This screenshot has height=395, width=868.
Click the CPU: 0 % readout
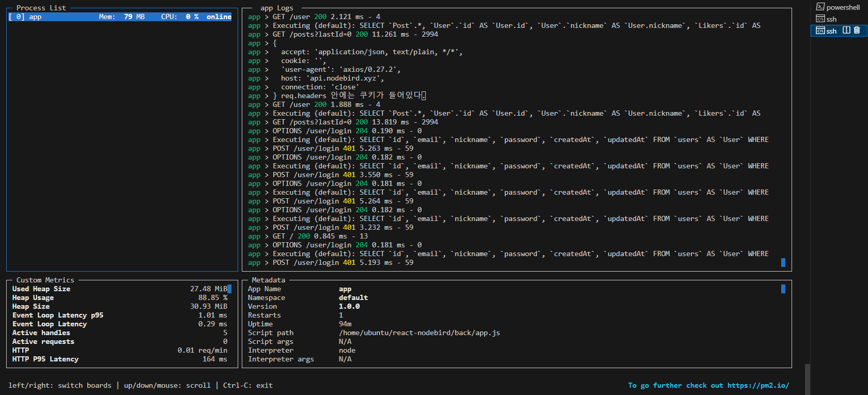click(180, 17)
